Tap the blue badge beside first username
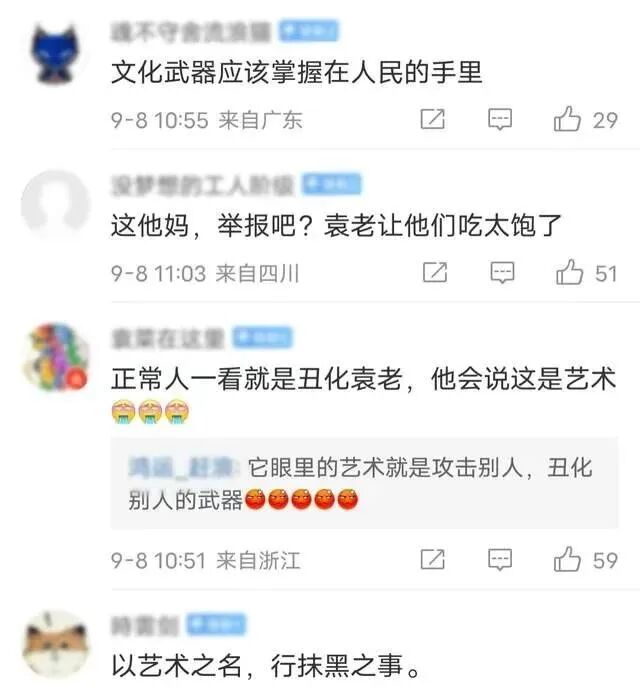The height and width of the screenshot is (694, 640). pyautogui.click(x=309, y=31)
